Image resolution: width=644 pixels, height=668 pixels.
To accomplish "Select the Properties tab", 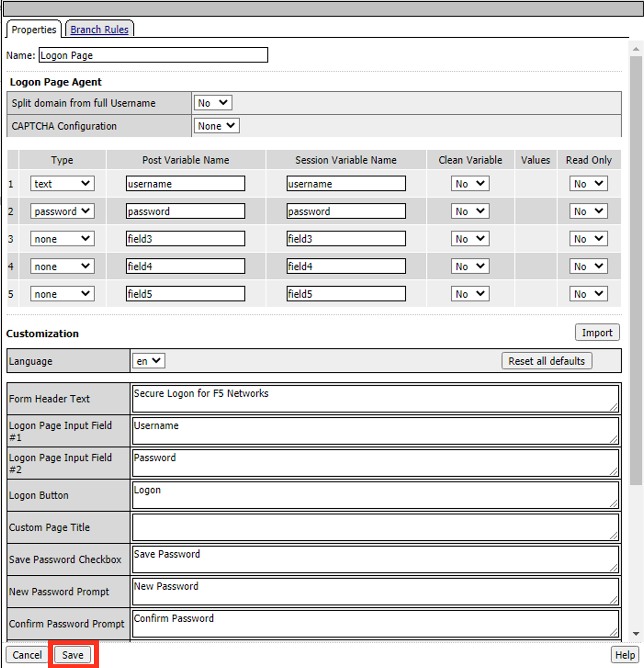I will [34, 29].
